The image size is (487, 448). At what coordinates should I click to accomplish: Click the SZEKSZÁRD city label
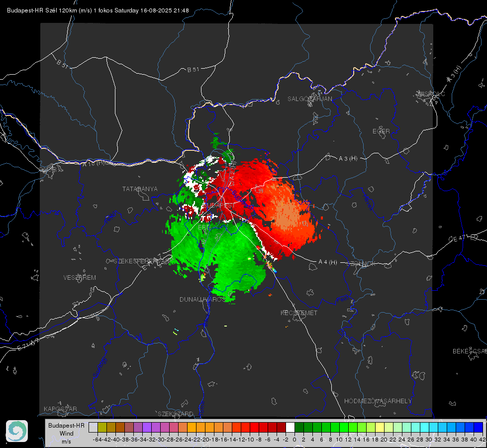pos(176,414)
